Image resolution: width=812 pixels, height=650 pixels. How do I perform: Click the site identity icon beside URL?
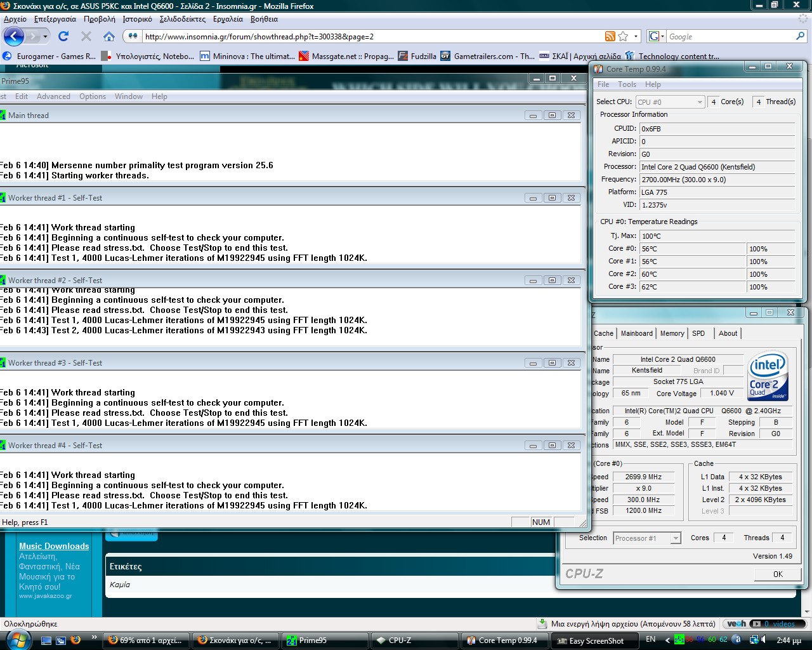pos(133,36)
